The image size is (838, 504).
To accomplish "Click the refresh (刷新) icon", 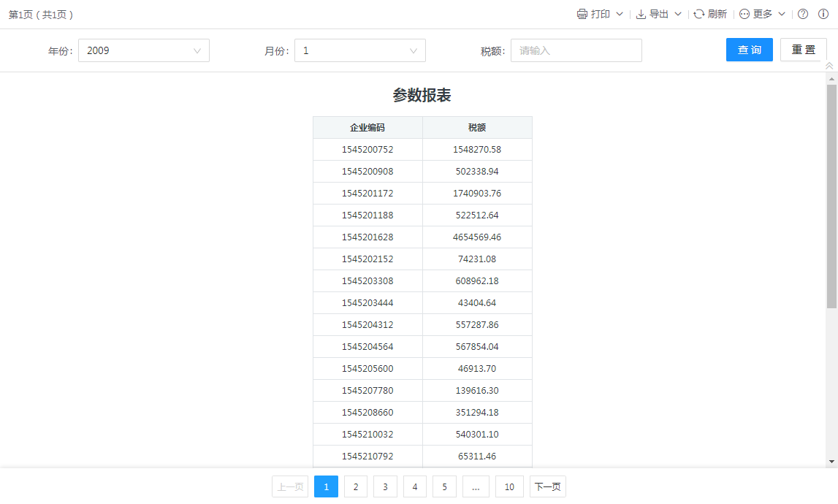I will click(x=699, y=14).
